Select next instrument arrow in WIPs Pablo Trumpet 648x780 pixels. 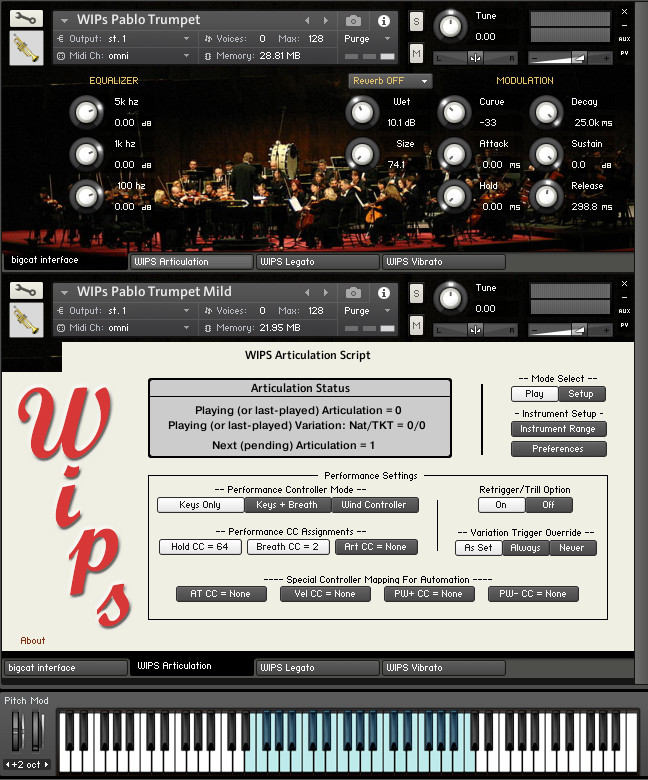click(x=326, y=20)
